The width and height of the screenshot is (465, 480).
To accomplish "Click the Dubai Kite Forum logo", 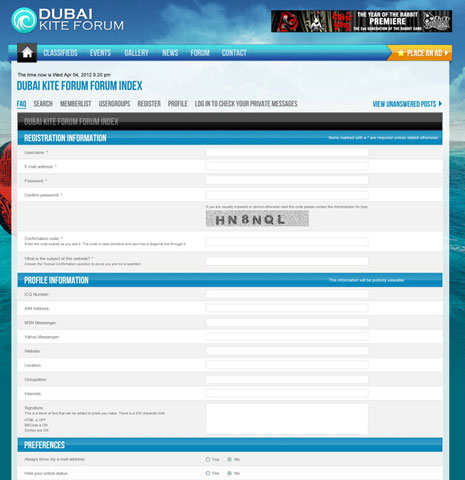I will (67, 20).
